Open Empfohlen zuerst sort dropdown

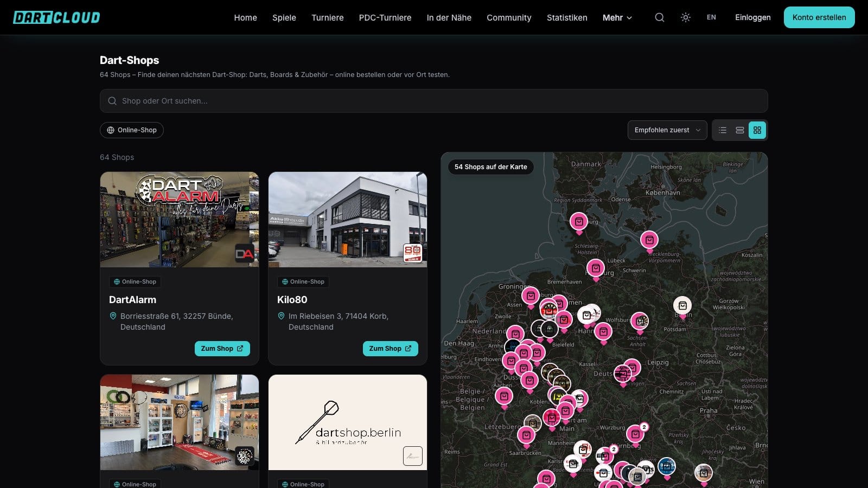click(667, 130)
